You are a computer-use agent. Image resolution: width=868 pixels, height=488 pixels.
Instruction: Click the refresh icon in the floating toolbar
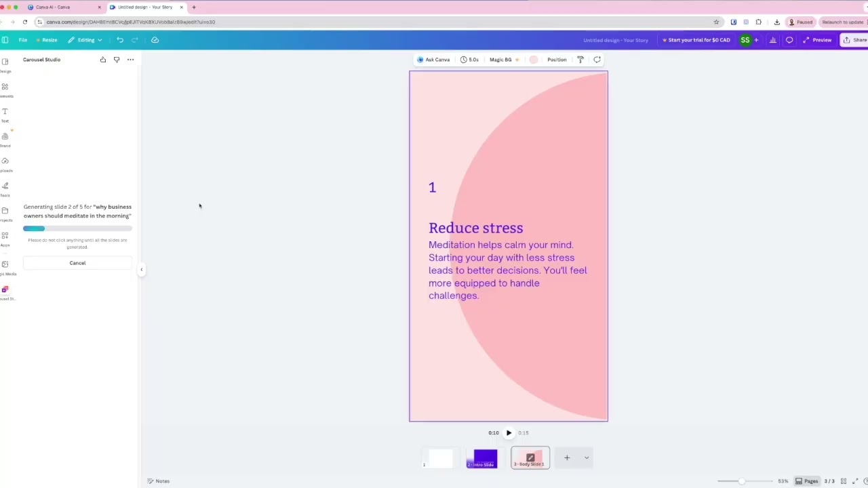597,60
